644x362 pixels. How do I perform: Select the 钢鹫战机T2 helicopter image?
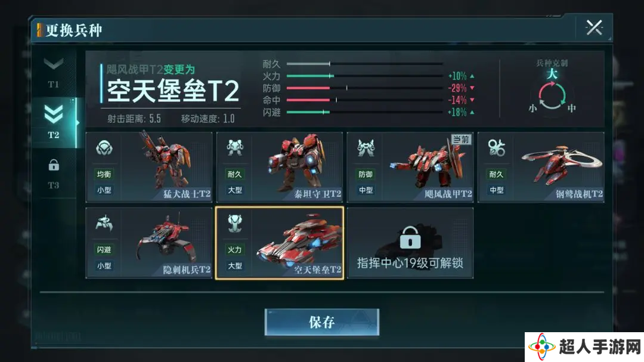(562, 163)
